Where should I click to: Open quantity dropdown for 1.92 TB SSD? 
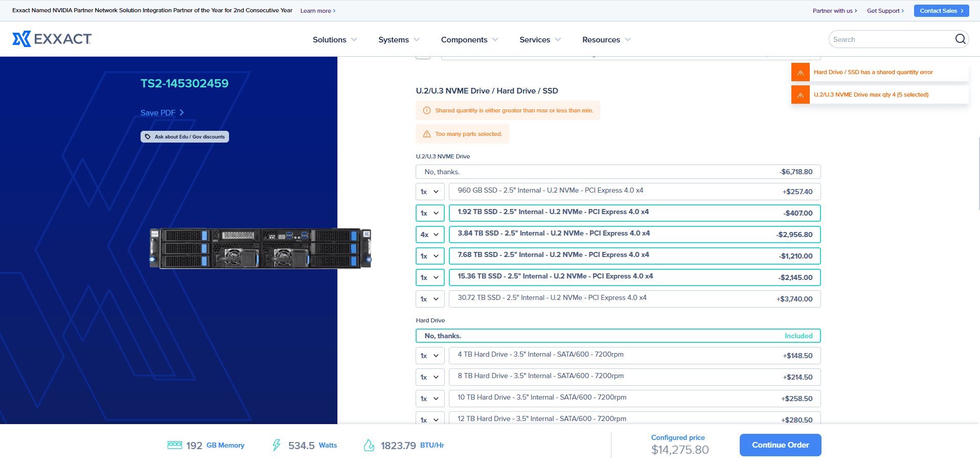[x=430, y=213]
